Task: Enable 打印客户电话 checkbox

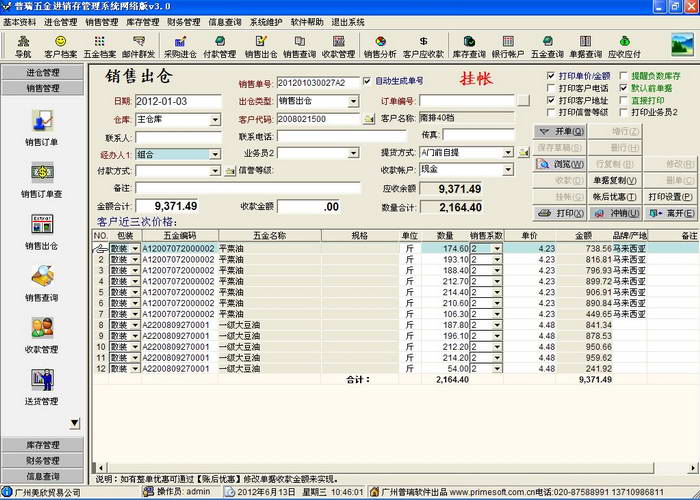Action: pos(551,88)
